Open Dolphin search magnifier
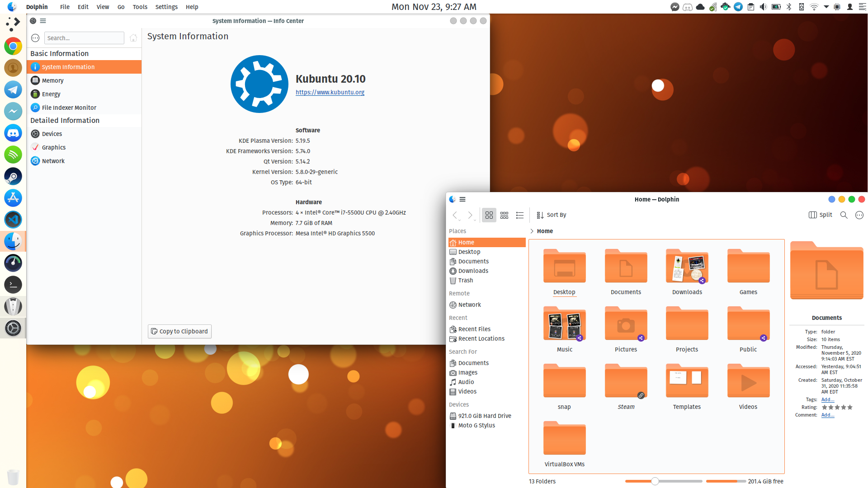868x488 pixels. 844,215
